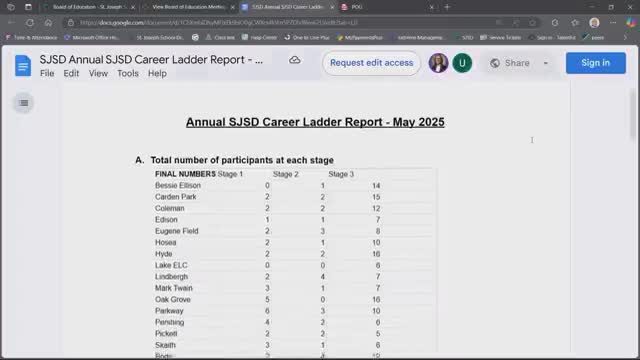Viewport: 640px width, 360px height.
Task: Open the Google Docs home icon
Action: pyautogui.click(x=23, y=65)
